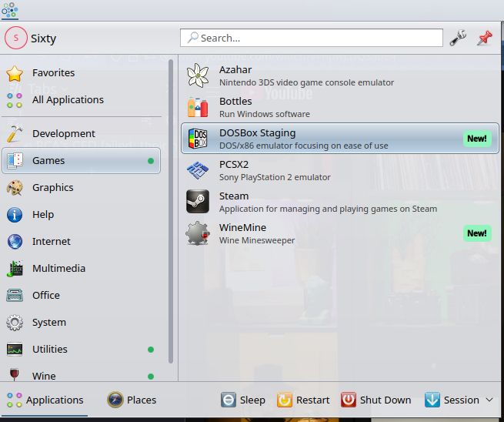The width and height of the screenshot is (504, 422).
Task: Click the Sixty user avatar icon
Action: 15,38
